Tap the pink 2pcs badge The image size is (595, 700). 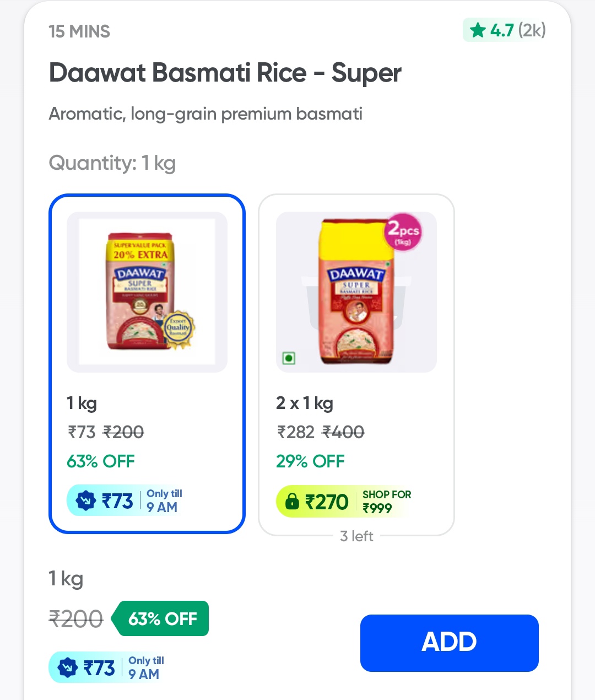point(403,232)
